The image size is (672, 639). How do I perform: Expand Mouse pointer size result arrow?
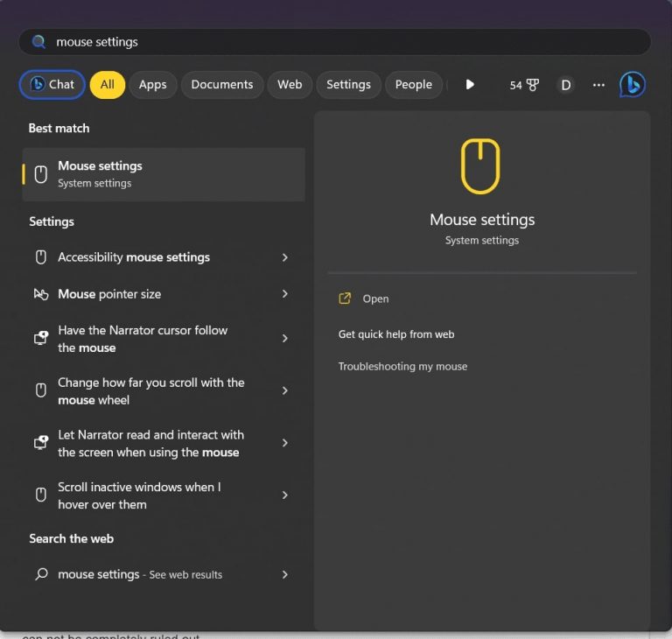point(284,294)
